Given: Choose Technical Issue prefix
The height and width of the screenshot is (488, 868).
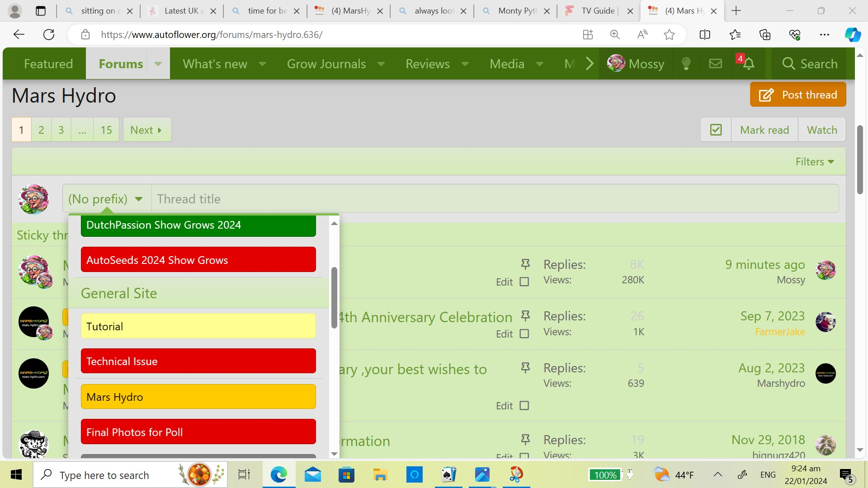Looking at the screenshot, I should 198,361.
